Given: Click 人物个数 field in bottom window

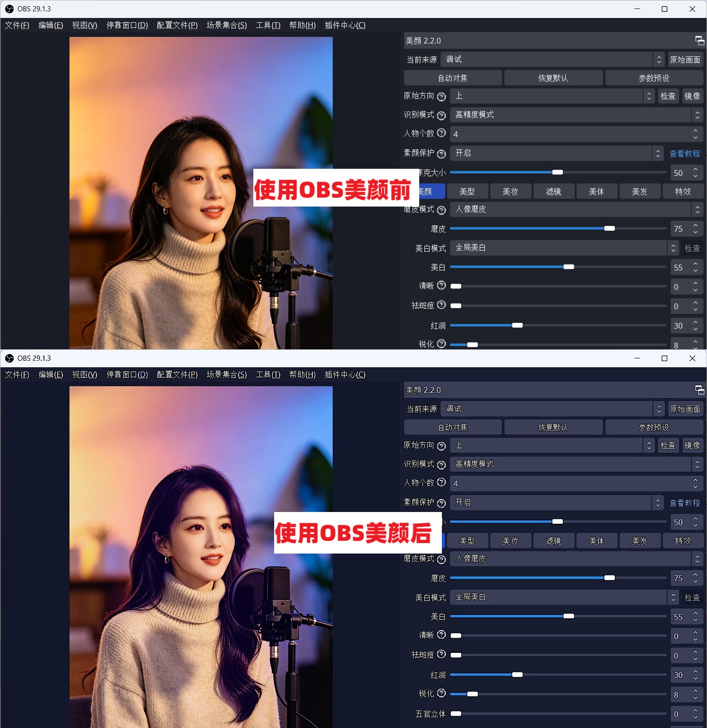Looking at the screenshot, I should [x=576, y=483].
